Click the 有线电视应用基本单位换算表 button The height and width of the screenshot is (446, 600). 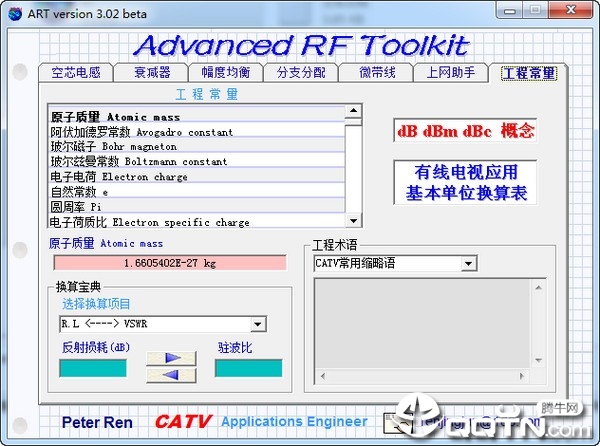click(x=465, y=182)
